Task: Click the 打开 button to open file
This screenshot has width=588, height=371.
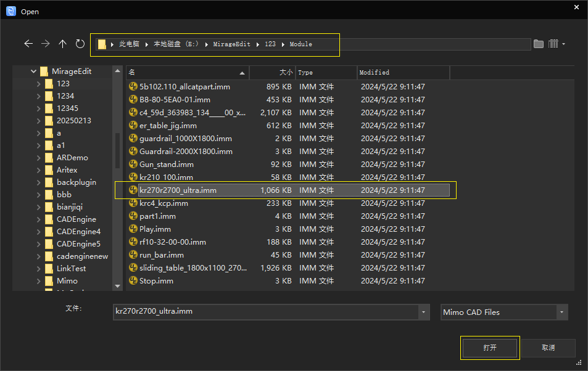Action: [490, 348]
